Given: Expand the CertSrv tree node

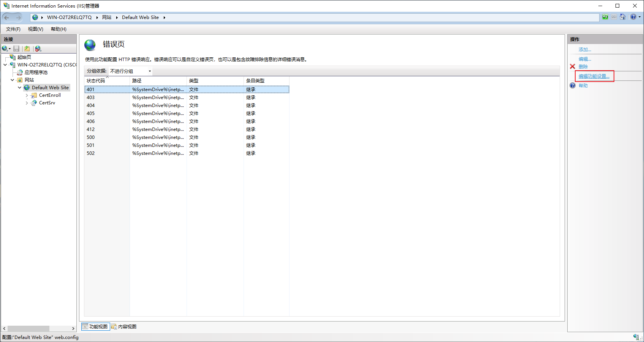Looking at the screenshot, I should coord(27,103).
